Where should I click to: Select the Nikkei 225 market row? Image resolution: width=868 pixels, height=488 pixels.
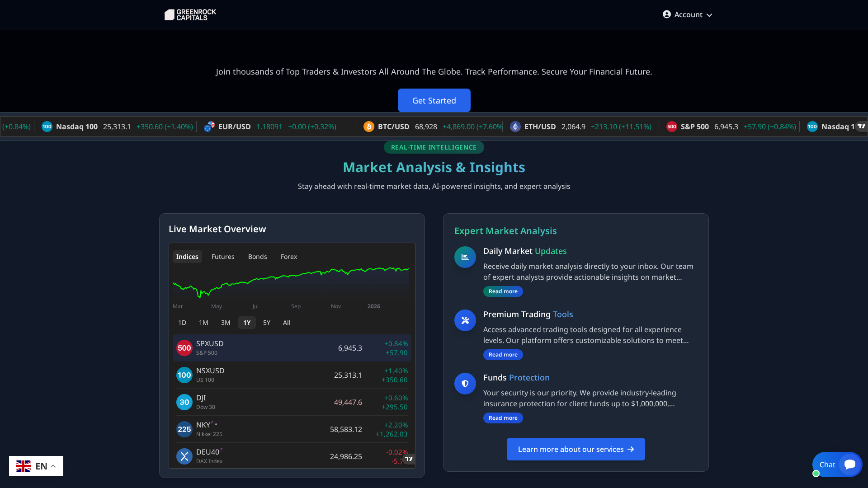[x=292, y=429]
